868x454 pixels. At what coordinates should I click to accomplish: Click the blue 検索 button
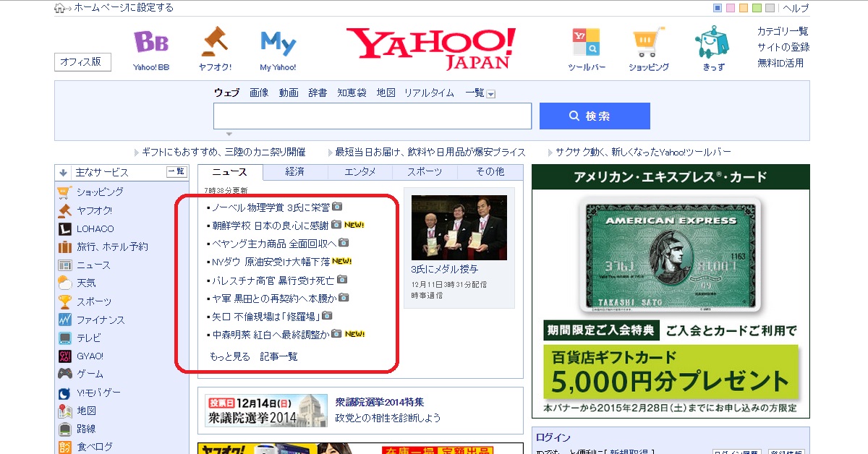pyautogui.click(x=595, y=116)
